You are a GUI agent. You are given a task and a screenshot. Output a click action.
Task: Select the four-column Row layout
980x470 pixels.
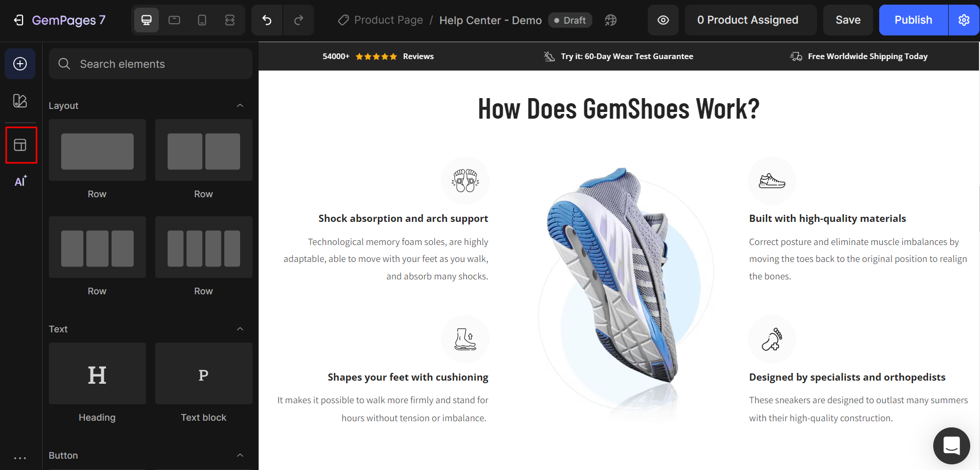tap(204, 248)
